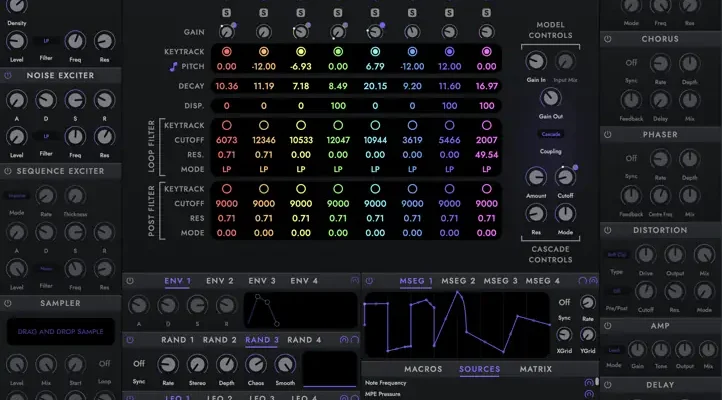
Task: Switch to the ENV 2 tab
Action: [219, 281]
